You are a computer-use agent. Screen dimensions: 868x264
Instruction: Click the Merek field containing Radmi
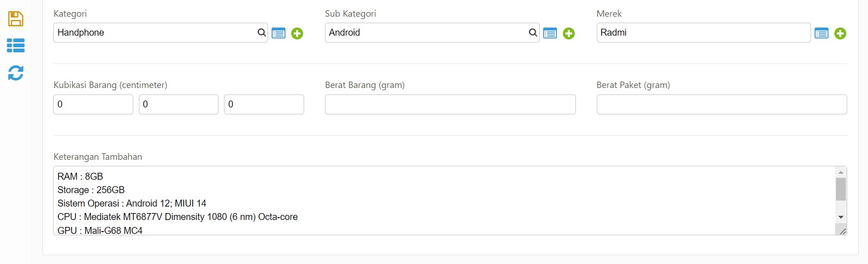pyautogui.click(x=704, y=32)
